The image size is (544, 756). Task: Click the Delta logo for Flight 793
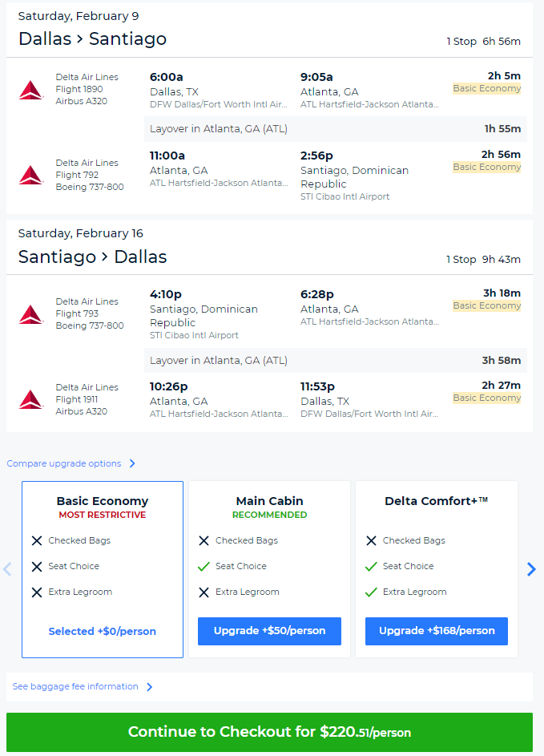[x=30, y=313]
